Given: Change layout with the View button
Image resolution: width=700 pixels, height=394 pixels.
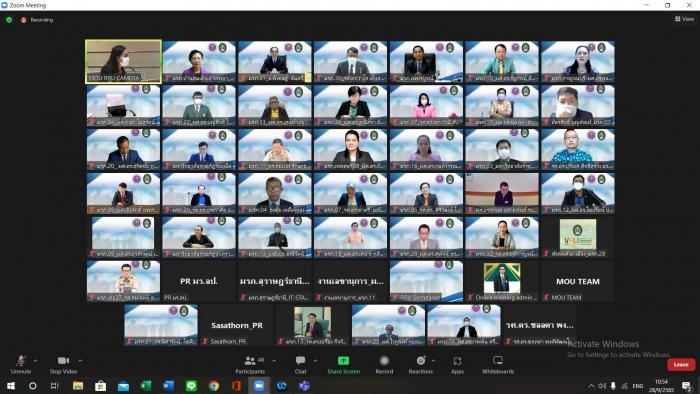Looking at the screenshot, I should (x=684, y=19).
